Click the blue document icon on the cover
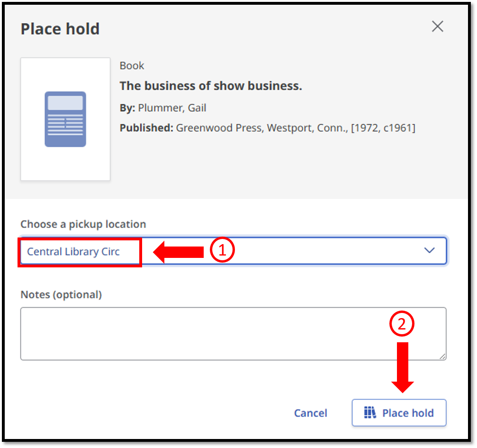This screenshot has width=477, height=448. [65, 119]
